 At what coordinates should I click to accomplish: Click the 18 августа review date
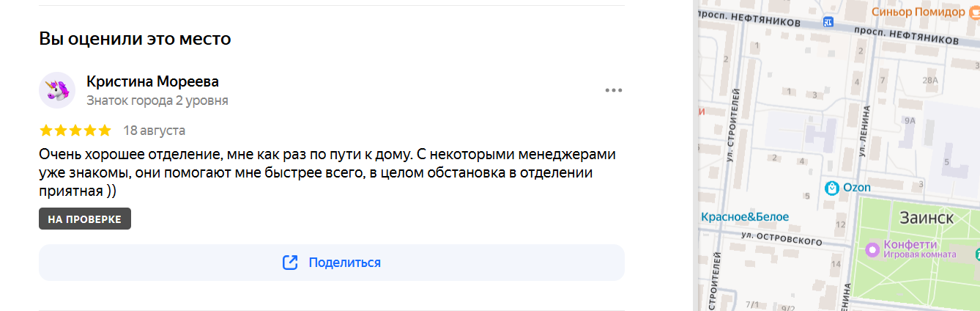(x=154, y=131)
